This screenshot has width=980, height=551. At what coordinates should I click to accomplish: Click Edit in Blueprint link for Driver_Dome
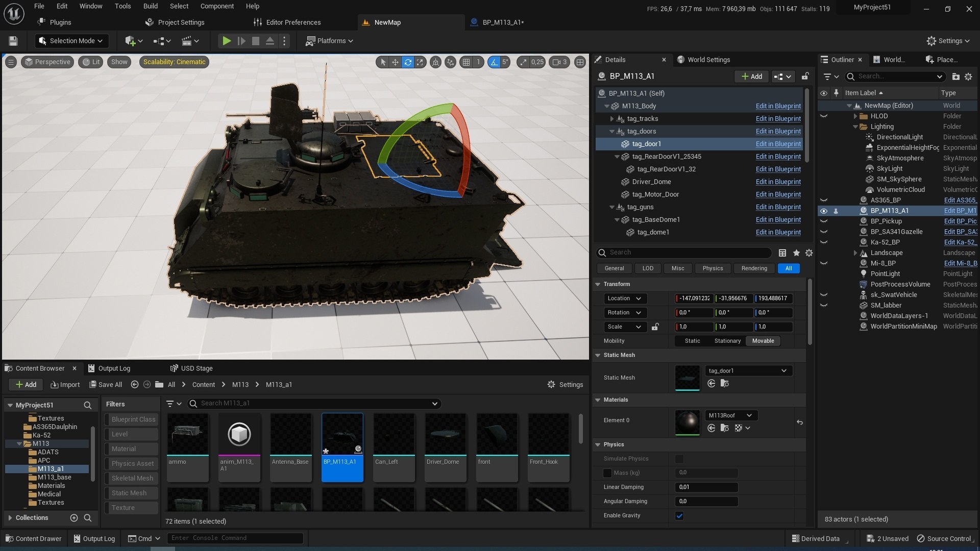[778, 182]
